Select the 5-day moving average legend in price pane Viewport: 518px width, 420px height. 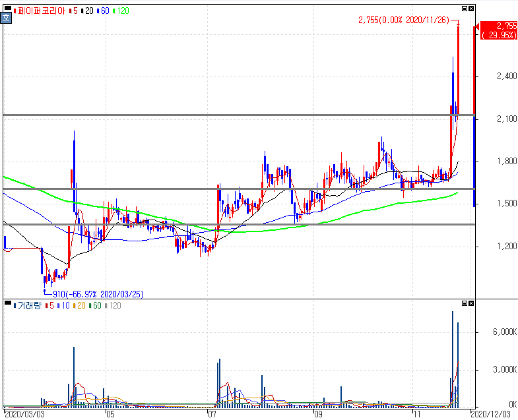point(73,11)
